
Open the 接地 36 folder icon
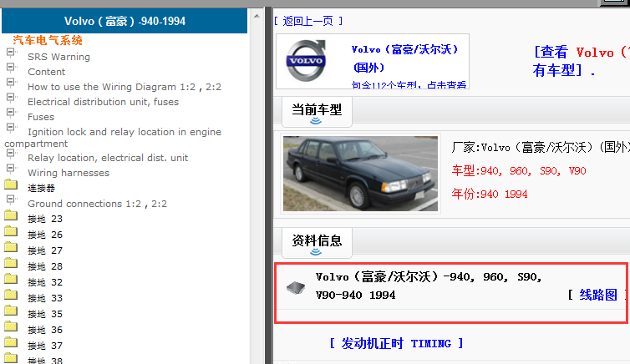click(11, 326)
